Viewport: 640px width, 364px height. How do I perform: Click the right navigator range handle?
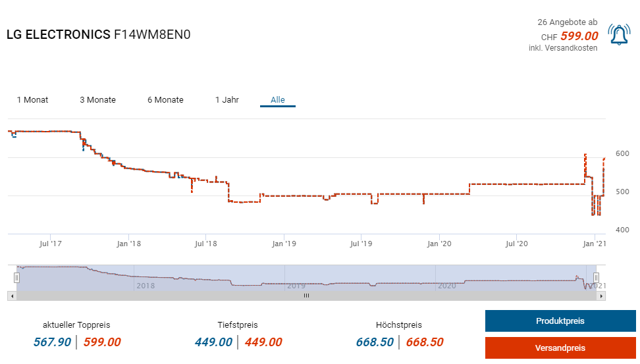[596, 278]
